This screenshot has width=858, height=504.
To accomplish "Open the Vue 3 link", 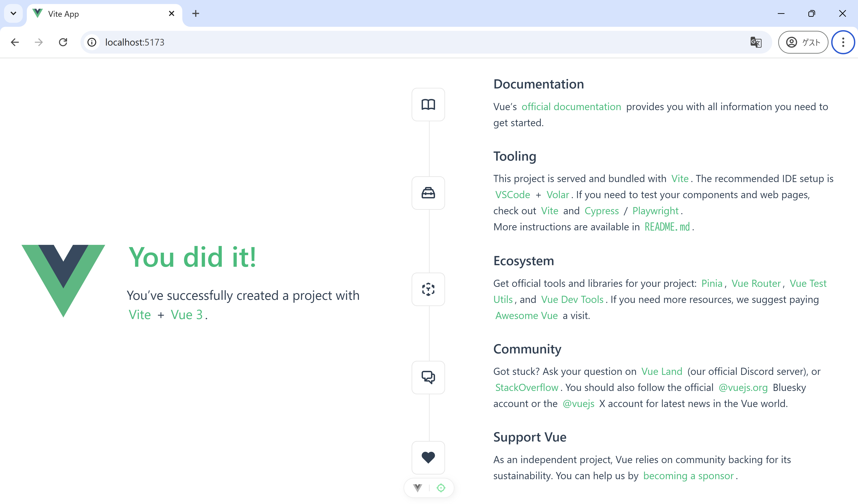I will pyautogui.click(x=187, y=315).
